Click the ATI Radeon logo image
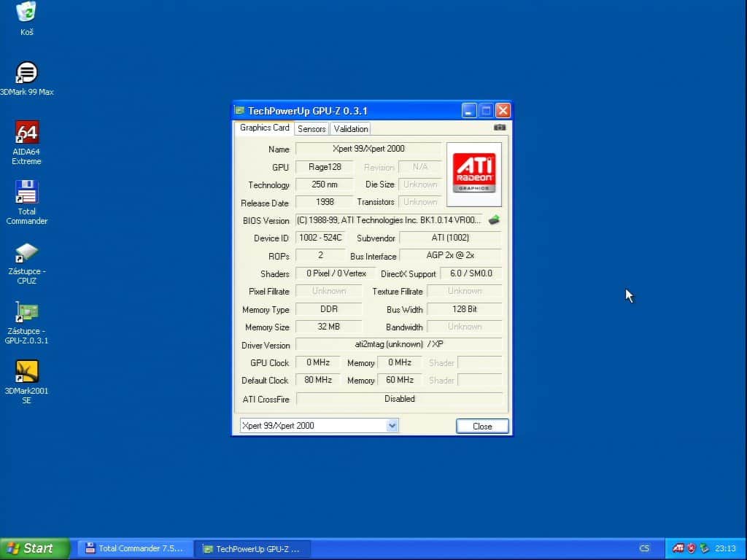This screenshot has width=747, height=560. [x=474, y=174]
